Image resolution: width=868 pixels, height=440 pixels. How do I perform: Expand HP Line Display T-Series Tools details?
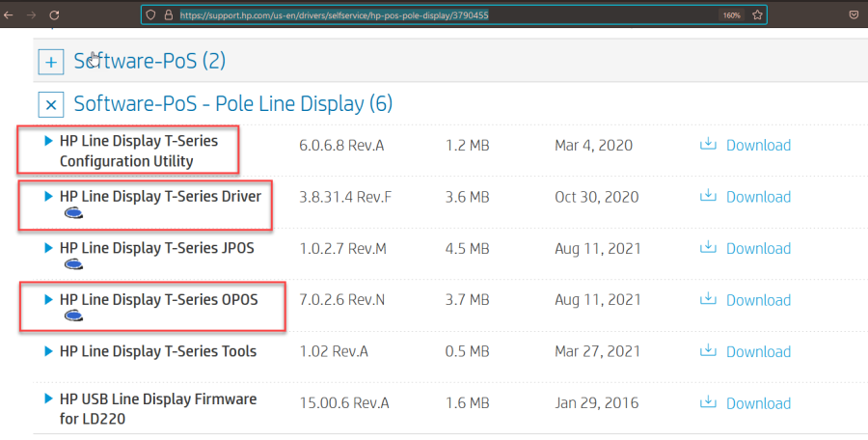tap(48, 351)
